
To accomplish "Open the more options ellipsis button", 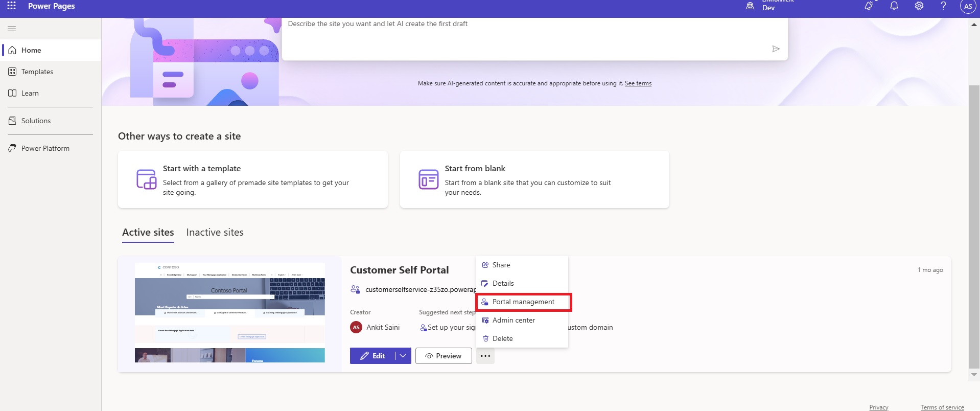I will pos(485,356).
